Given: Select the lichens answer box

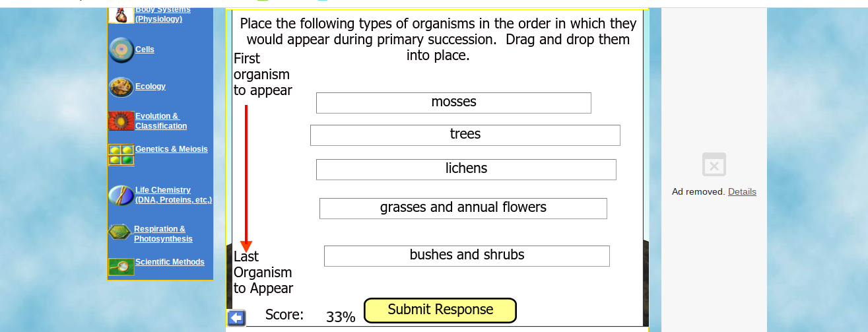Looking at the screenshot, I should [x=466, y=170].
